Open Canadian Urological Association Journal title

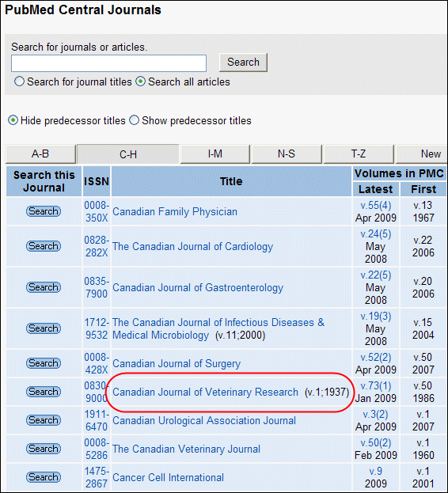pyautogui.click(x=204, y=421)
